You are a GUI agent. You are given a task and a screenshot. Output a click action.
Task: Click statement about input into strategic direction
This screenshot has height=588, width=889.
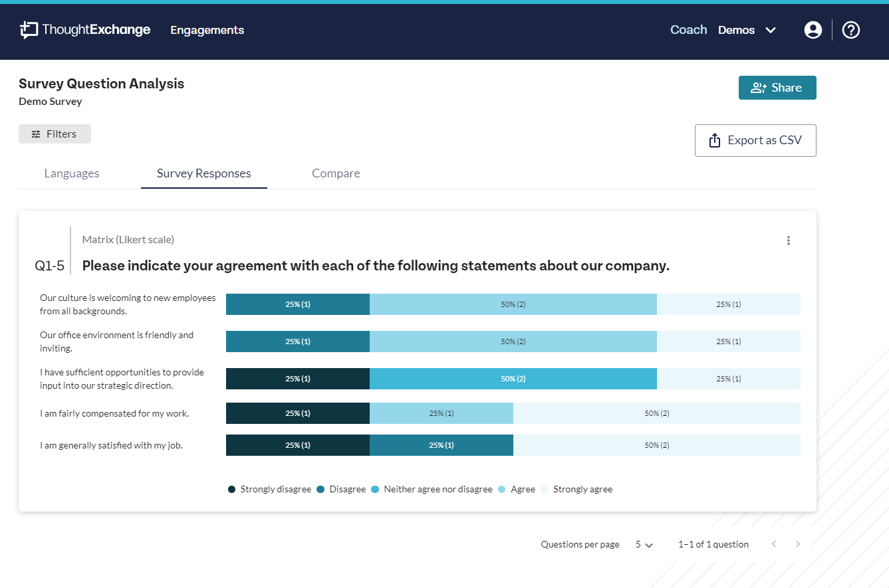click(x=122, y=379)
